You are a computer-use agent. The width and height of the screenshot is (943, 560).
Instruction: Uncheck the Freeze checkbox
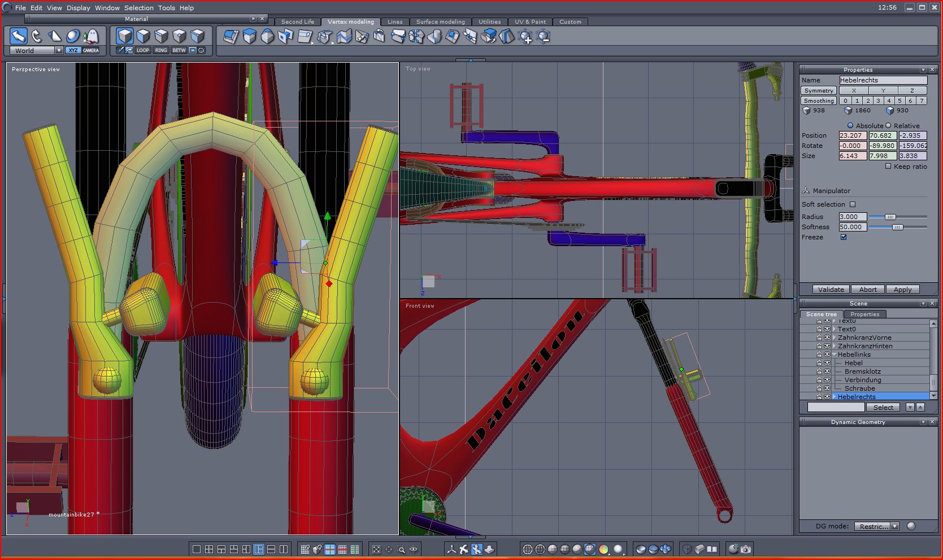click(844, 237)
